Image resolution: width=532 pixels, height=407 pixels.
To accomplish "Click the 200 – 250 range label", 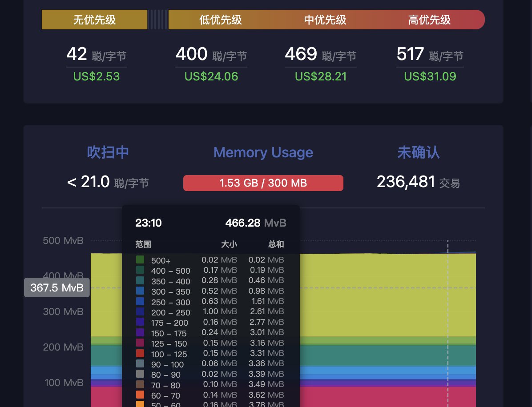I will coord(171,312).
